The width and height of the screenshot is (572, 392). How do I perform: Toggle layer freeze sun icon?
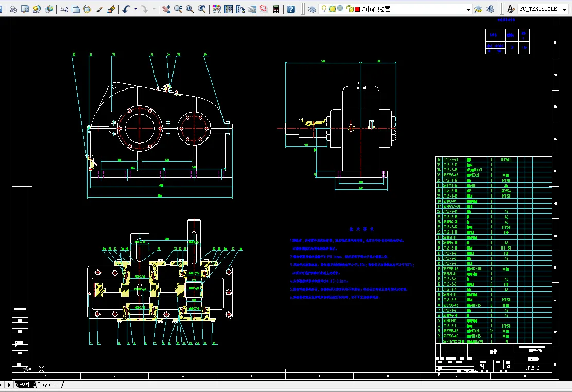(x=332, y=9)
